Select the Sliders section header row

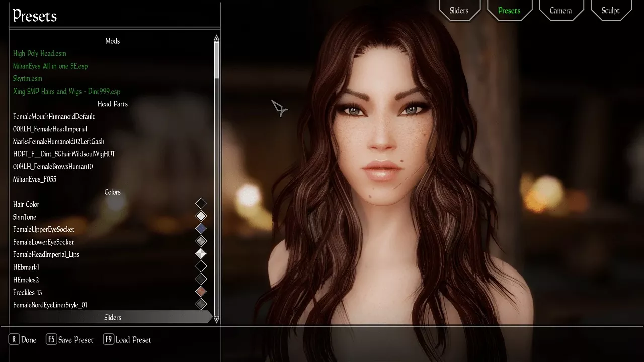coord(112,317)
